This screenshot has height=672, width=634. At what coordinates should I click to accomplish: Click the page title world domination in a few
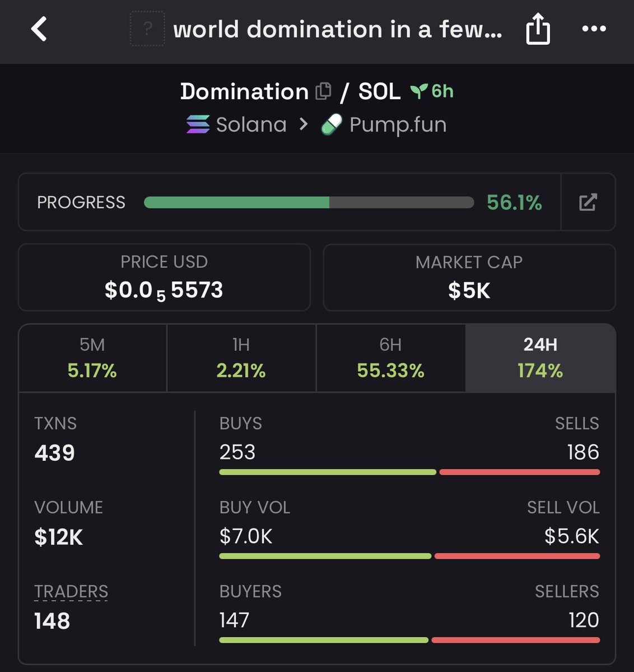[x=338, y=29]
